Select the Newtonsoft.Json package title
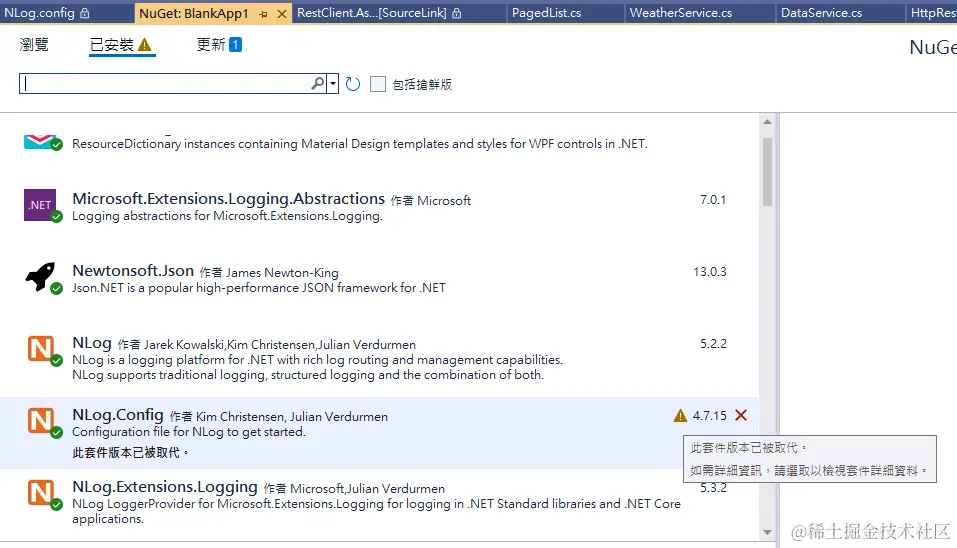 [133, 270]
